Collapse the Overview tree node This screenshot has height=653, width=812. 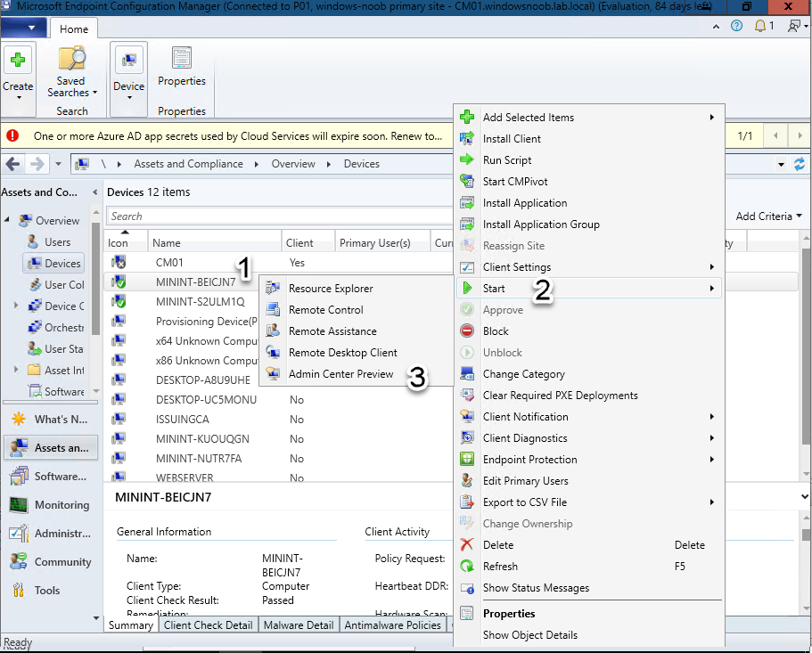coord(7,220)
